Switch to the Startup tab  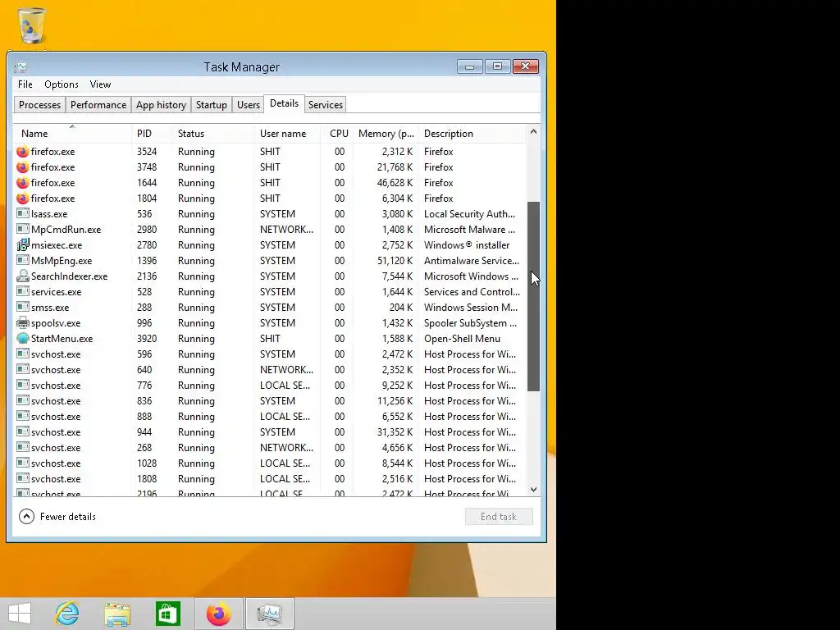point(212,104)
